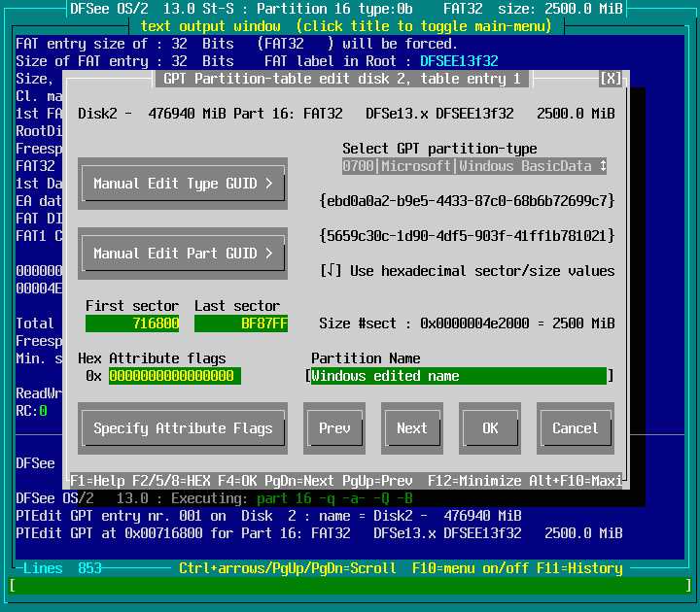Confirm the edits with OK

pyautogui.click(x=489, y=428)
